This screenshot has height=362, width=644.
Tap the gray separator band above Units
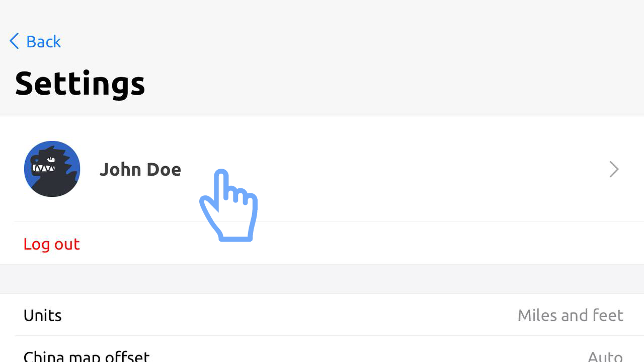(x=322, y=279)
